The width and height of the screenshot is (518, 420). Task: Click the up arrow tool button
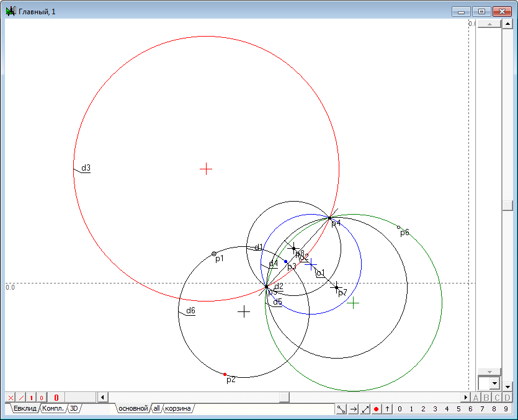click(x=388, y=409)
